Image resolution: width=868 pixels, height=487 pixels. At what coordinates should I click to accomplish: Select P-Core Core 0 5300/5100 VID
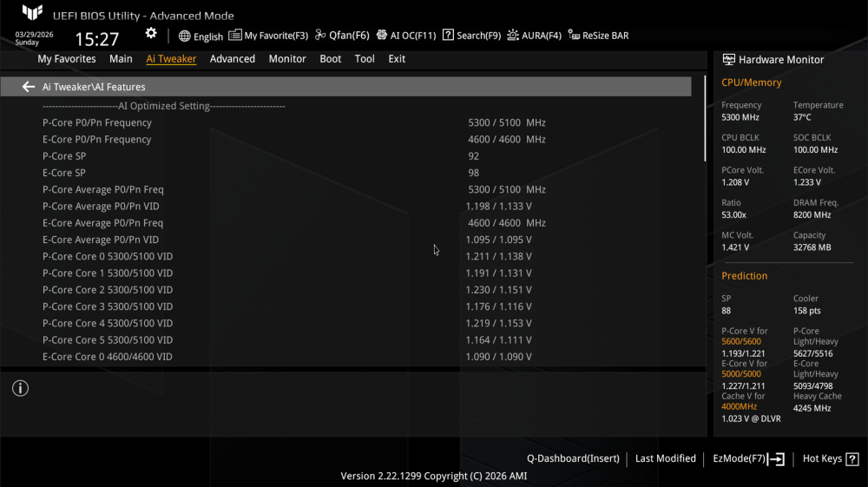(x=346, y=256)
